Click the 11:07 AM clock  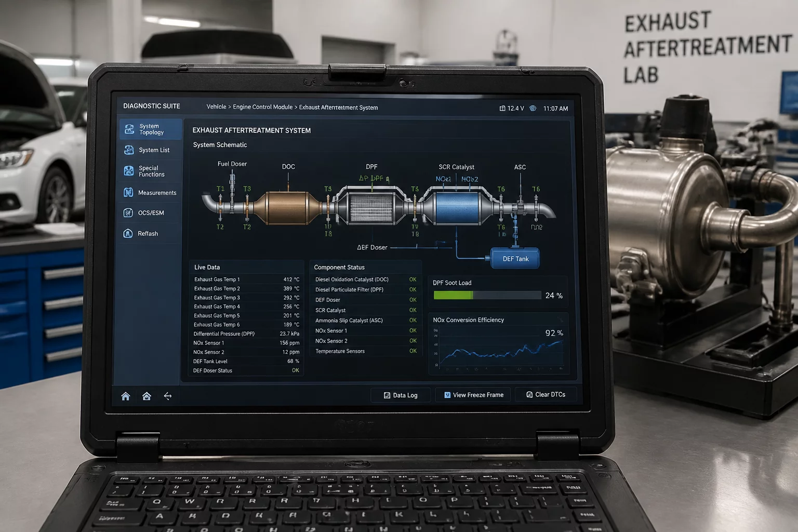[555, 109]
